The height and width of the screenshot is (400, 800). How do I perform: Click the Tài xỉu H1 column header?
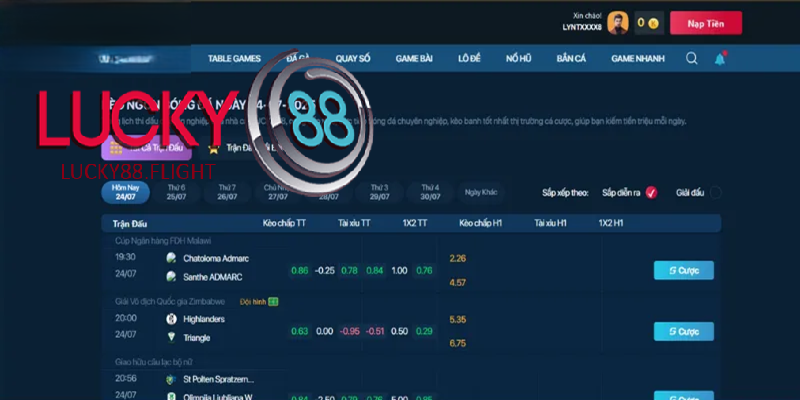pyautogui.click(x=551, y=223)
